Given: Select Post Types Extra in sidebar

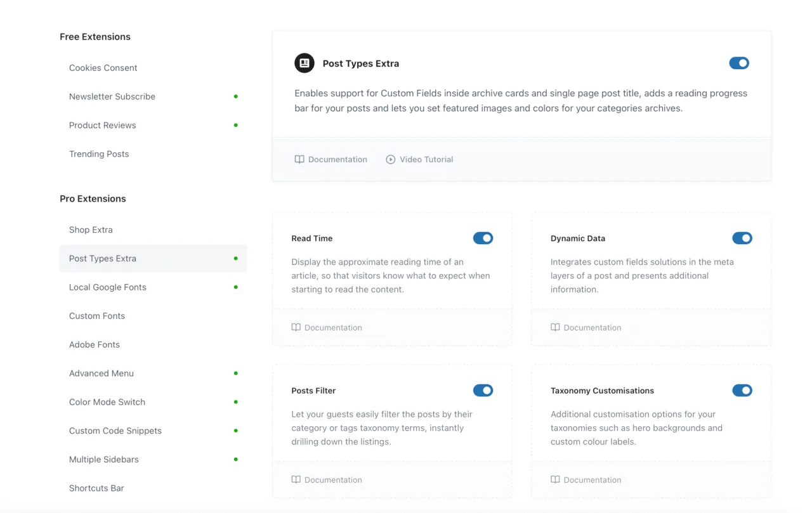Looking at the screenshot, I should pyautogui.click(x=153, y=259).
